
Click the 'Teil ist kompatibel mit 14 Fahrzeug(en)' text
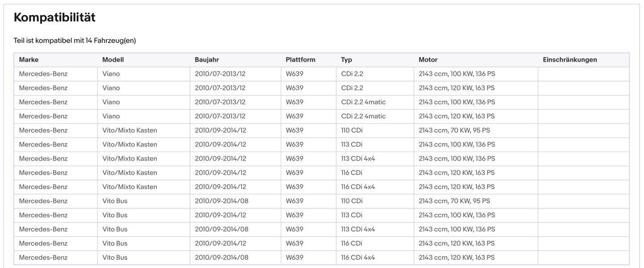pyautogui.click(x=74, y=41)
